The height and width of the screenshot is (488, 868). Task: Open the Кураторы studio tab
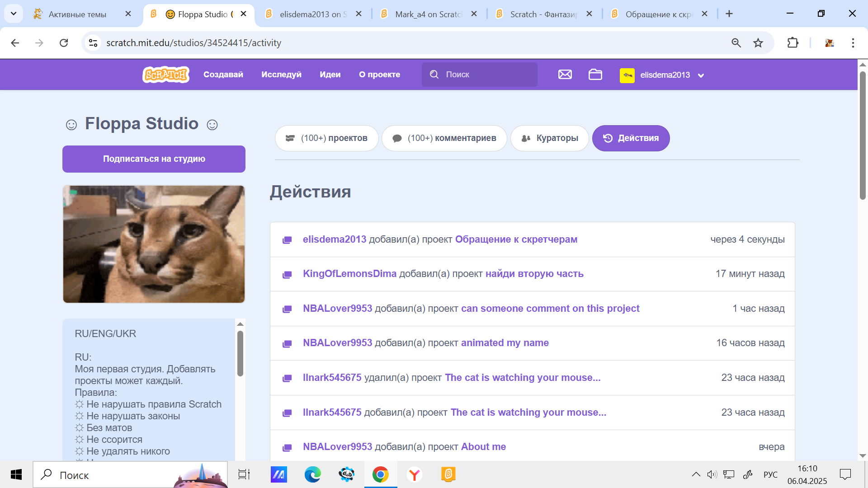[x=549, y=138]
